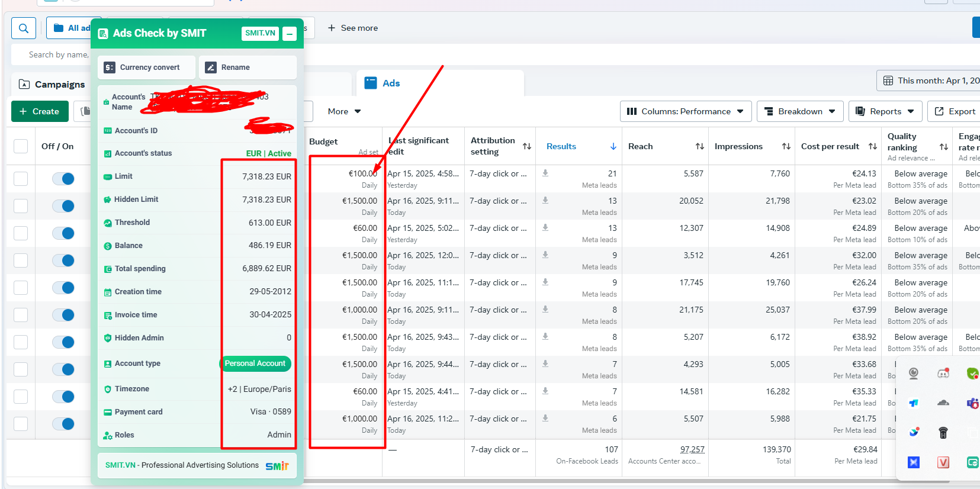
Task: Toggle off the ad with €24.13 cost per result
Action: click(63, 179)
